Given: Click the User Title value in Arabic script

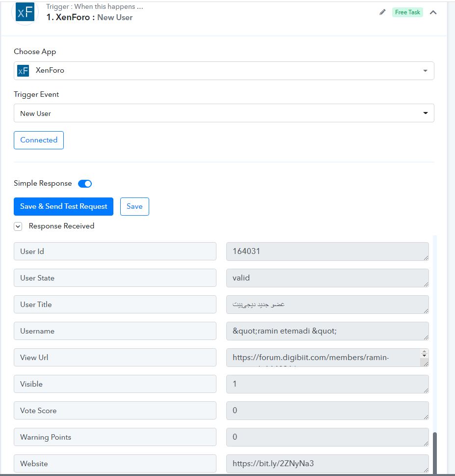Looking at the screenshot, I should [x=327, y=305].
